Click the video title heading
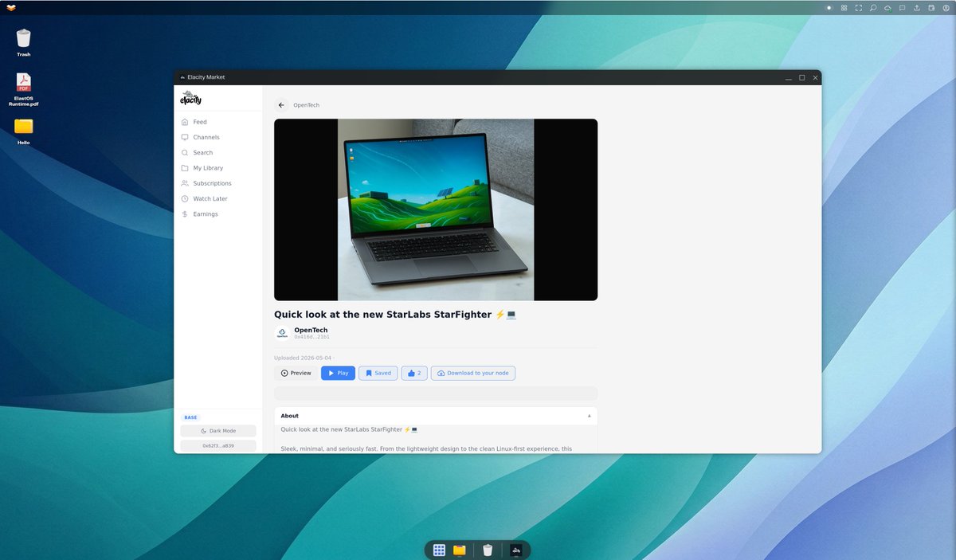Image resolution: width=956 pixels, height=560 pixels. [395, 315]
